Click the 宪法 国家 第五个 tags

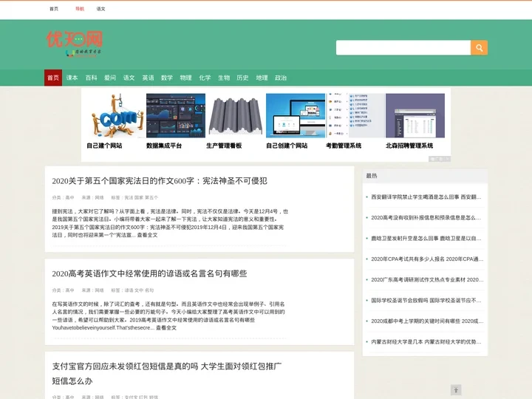pyautogui.click(x=141, y=197)
